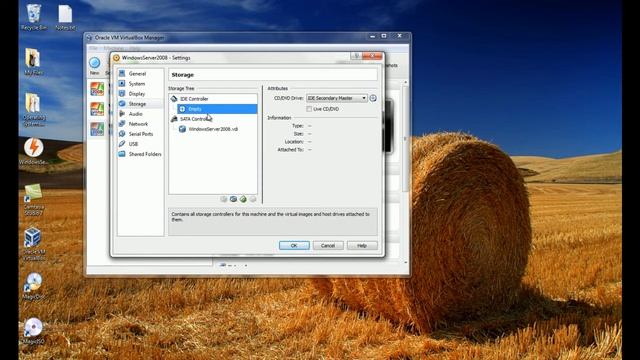Image resolution: width=640 pixels, height=360 pixels.
Task: Open the MagicISO desktop shortcut
Action: point(33,330)
